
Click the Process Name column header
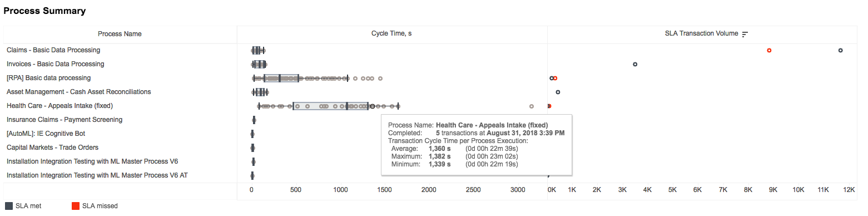120,34
